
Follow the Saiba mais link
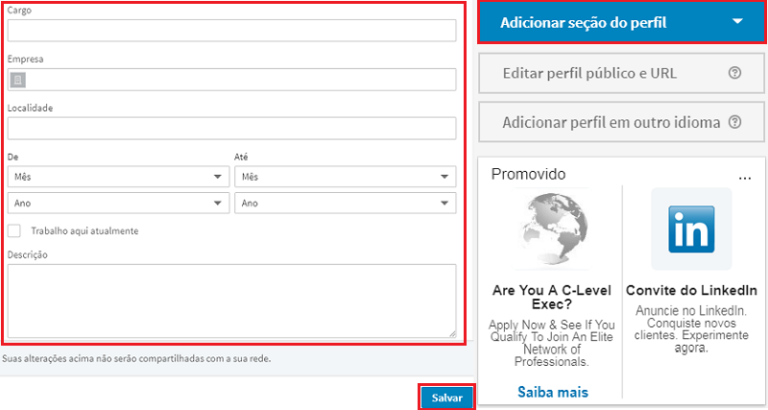click(552, 391)
